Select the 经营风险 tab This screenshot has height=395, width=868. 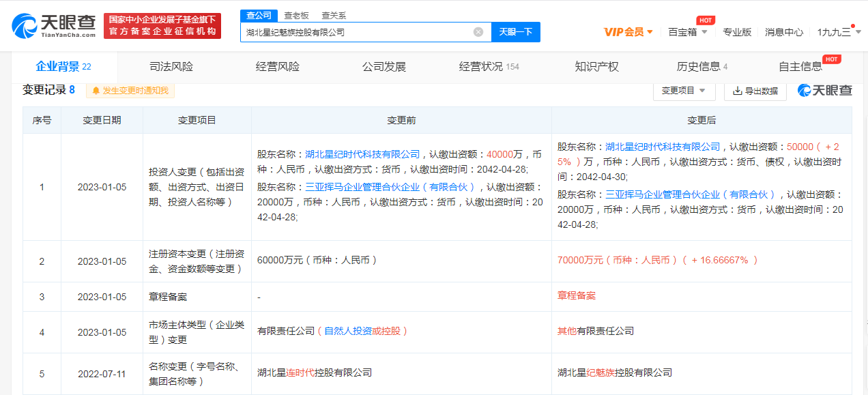[x=278, y=67]
